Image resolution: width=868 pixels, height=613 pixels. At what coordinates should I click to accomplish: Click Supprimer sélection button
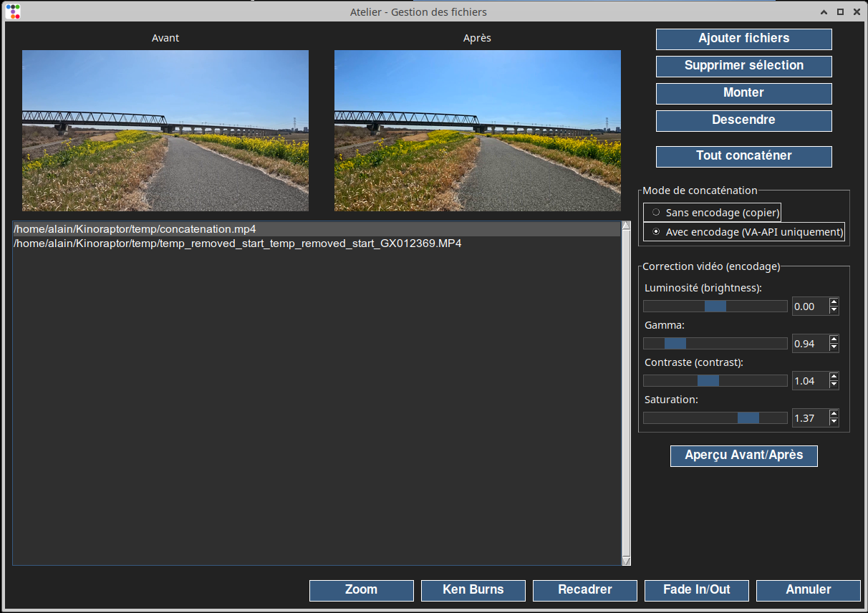pyautogui.click(x=743, y=66)
